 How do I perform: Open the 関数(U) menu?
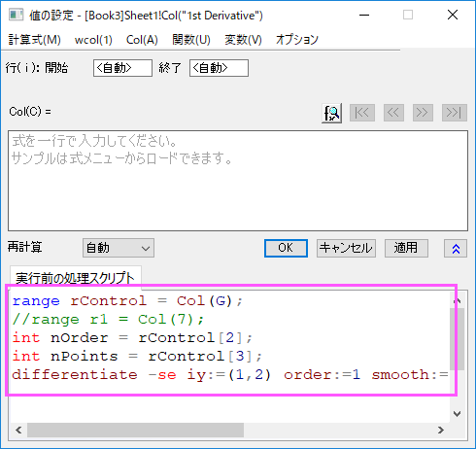click(x=191, y=40)
